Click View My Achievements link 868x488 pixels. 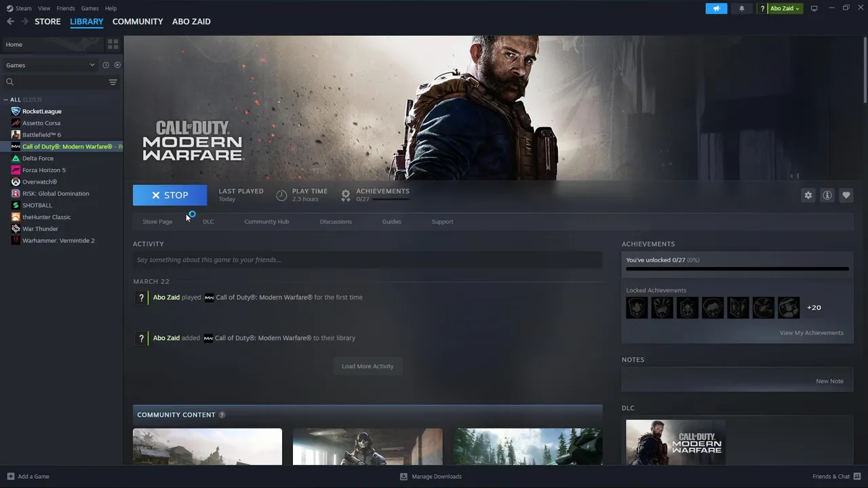(x=812, y=333)
